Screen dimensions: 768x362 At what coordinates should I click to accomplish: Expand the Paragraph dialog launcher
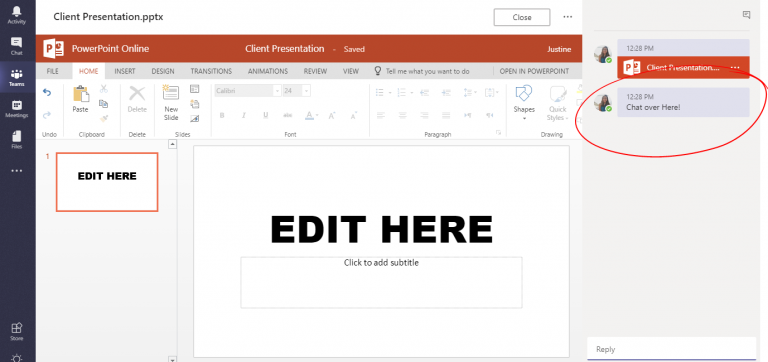[x=498, y=133]
